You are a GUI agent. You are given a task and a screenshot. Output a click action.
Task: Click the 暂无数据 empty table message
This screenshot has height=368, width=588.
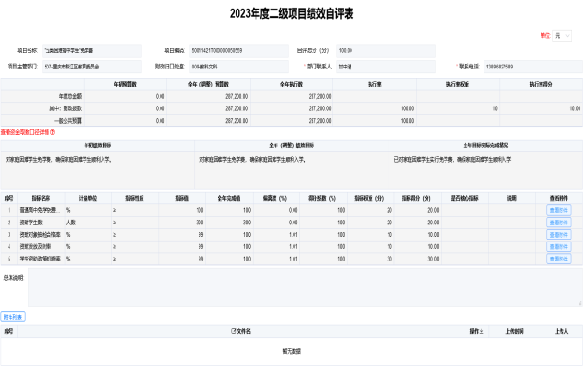point(292,351)
